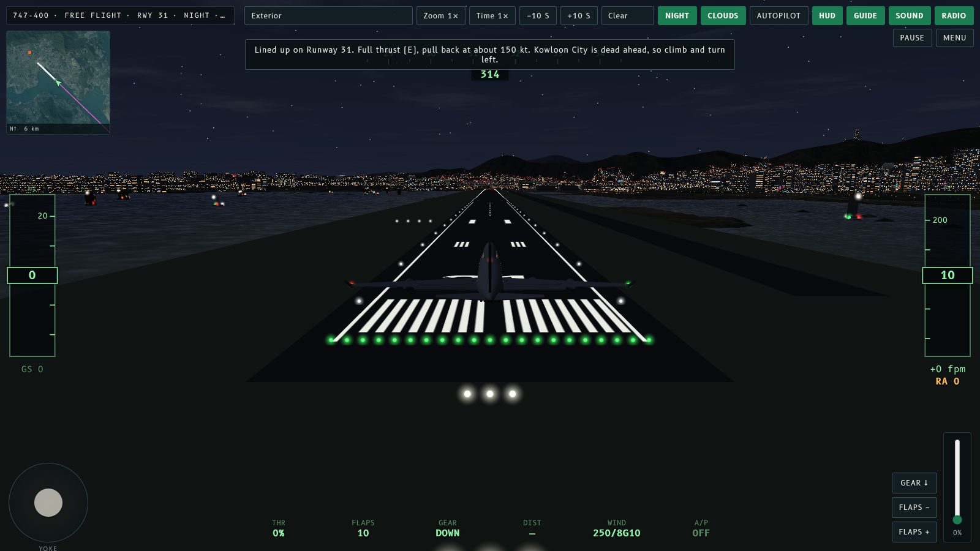Toggle RADIO chatter
The width and height of the screenshot is (980, 551).
(954, 16)
